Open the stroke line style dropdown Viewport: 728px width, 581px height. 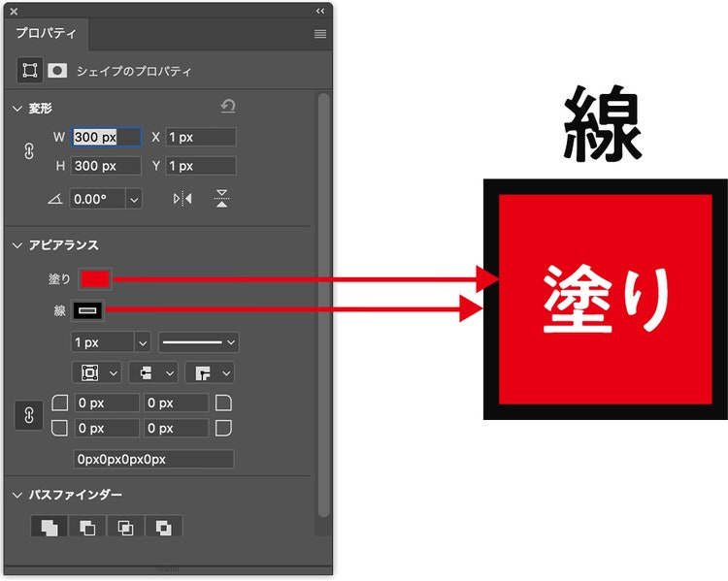199,342
